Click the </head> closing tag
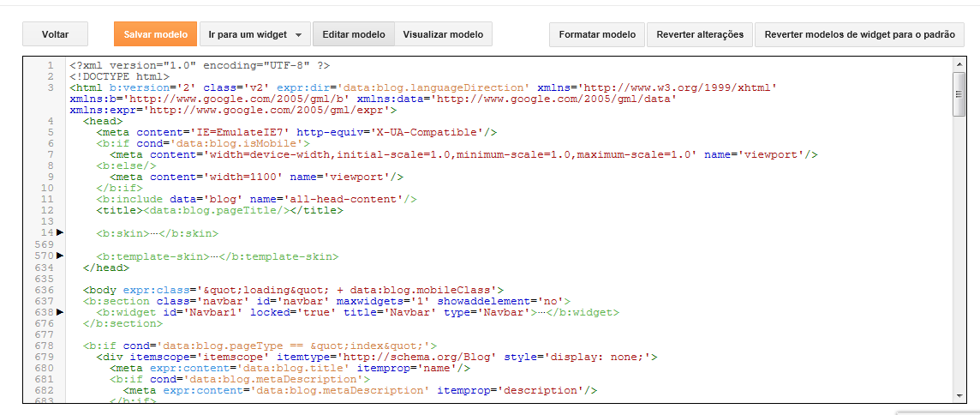The height and width of the screenshot is (415, 980). coord(106,268)
